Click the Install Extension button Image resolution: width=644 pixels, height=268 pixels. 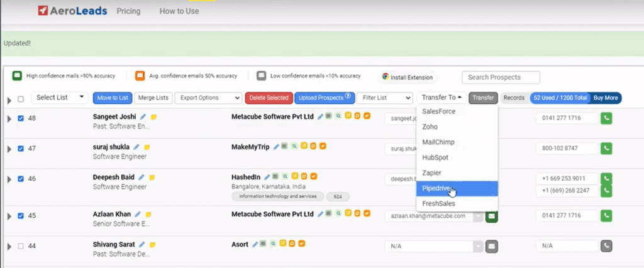(408, 77)
